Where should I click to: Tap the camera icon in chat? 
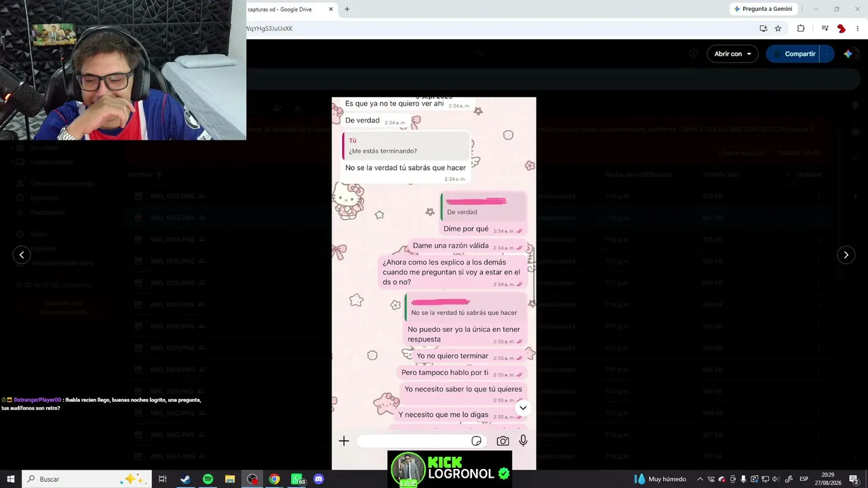[x=502, y=441]
